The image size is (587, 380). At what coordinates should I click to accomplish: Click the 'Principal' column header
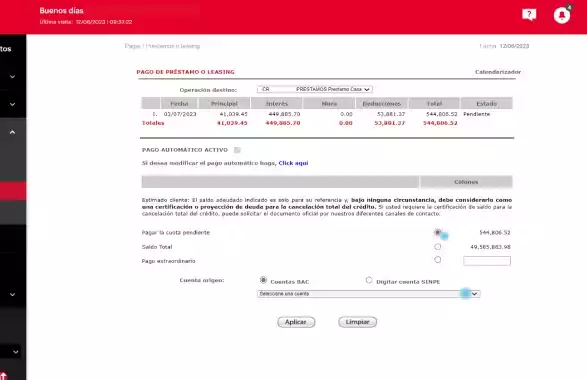click(x=224, y=103)
